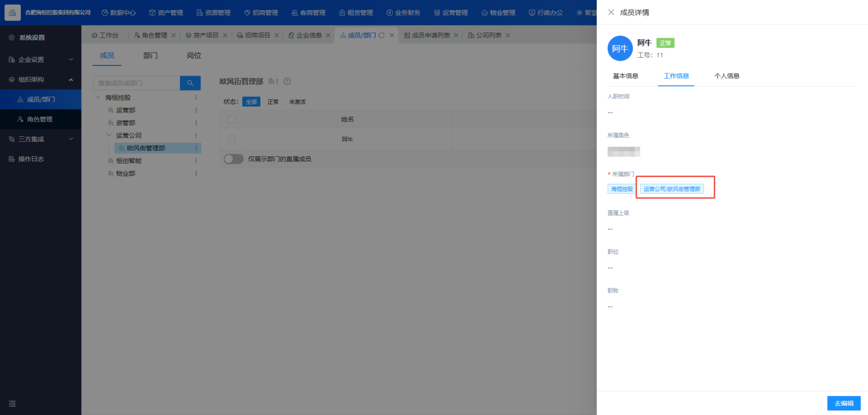Click the 海恒控股 department tag
Viewport: 868px width, 415px height.
click(x=622, y=189)
